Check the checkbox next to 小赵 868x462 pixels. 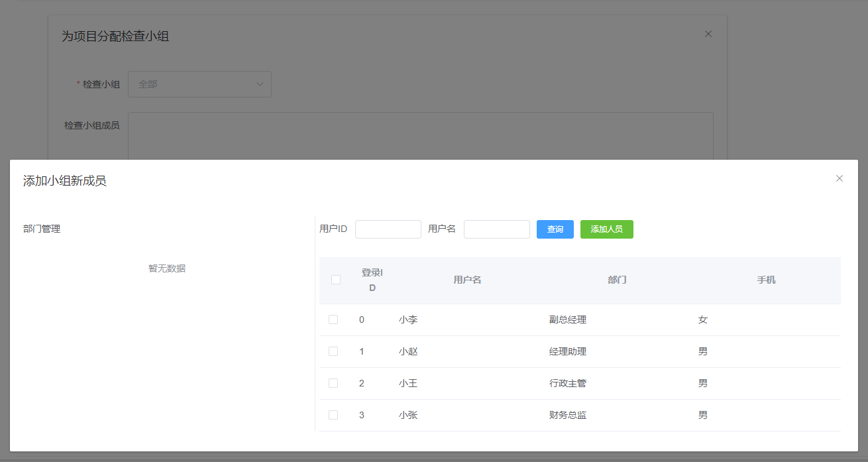(333, 351)
